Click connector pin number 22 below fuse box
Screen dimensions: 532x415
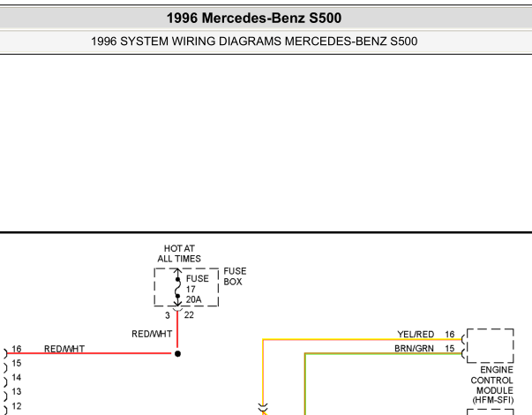click(x=189, y=315)
